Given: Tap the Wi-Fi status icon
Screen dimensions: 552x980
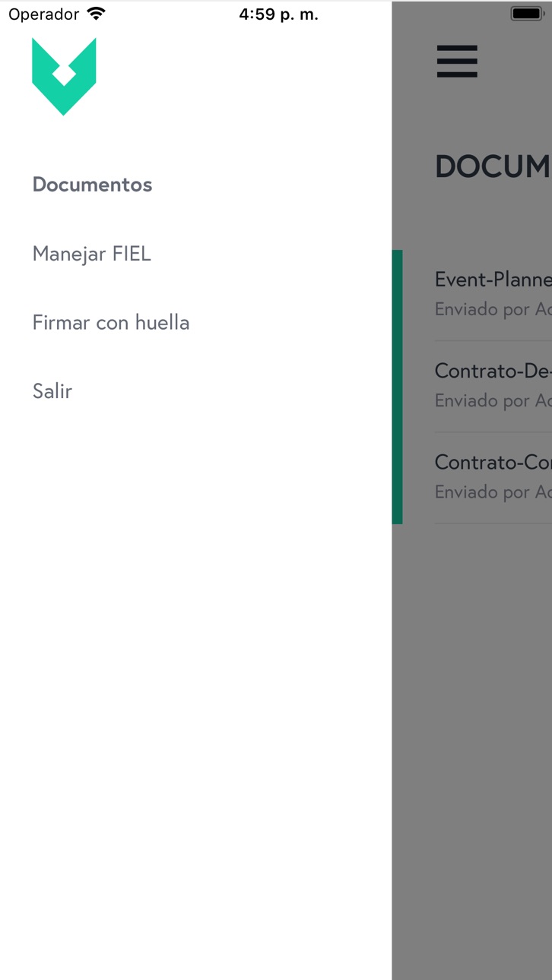Looking at the screenshot, I should [96, 14].
